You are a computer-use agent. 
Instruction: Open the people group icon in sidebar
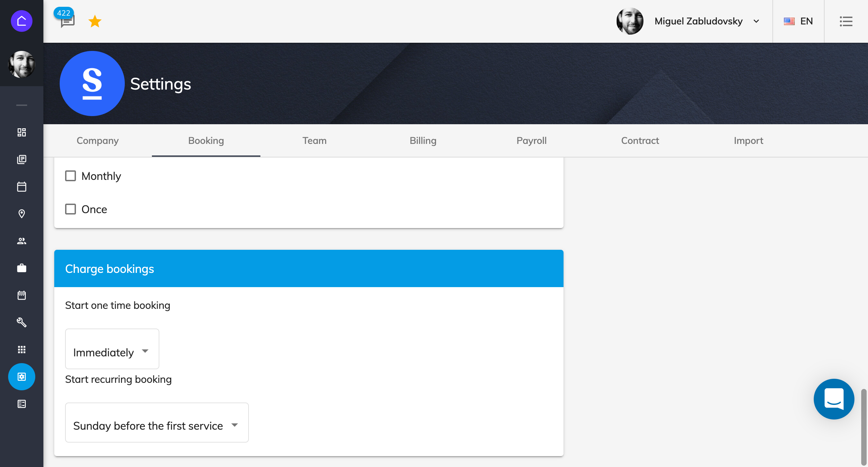tap(22, 241)
